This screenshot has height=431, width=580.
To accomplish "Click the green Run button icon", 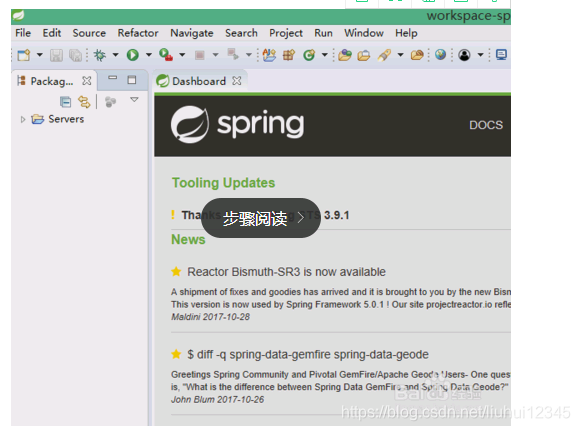I will (x=132, y=55).
